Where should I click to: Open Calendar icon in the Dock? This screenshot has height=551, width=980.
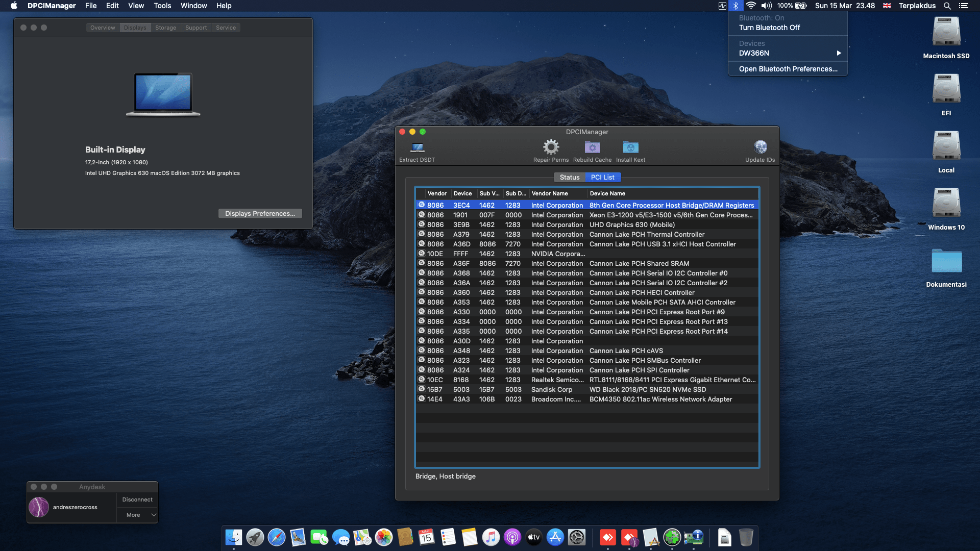click(x=427, y=537)
